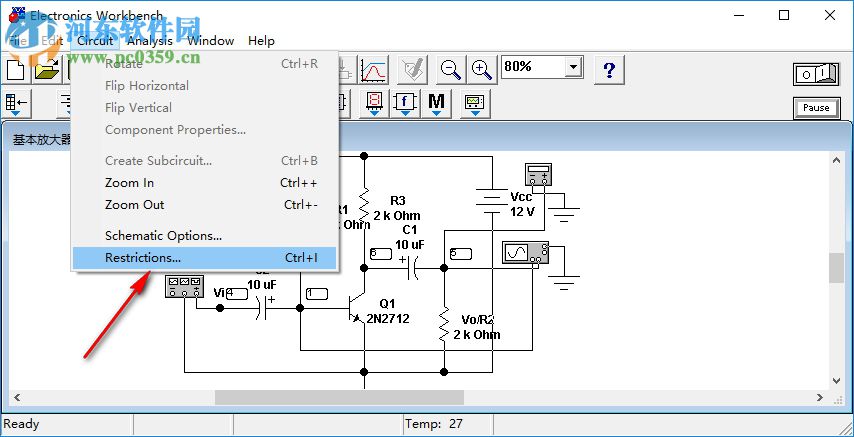Click the node 1 label box
This screenshot has height=437, width=854.
[316, 294]
